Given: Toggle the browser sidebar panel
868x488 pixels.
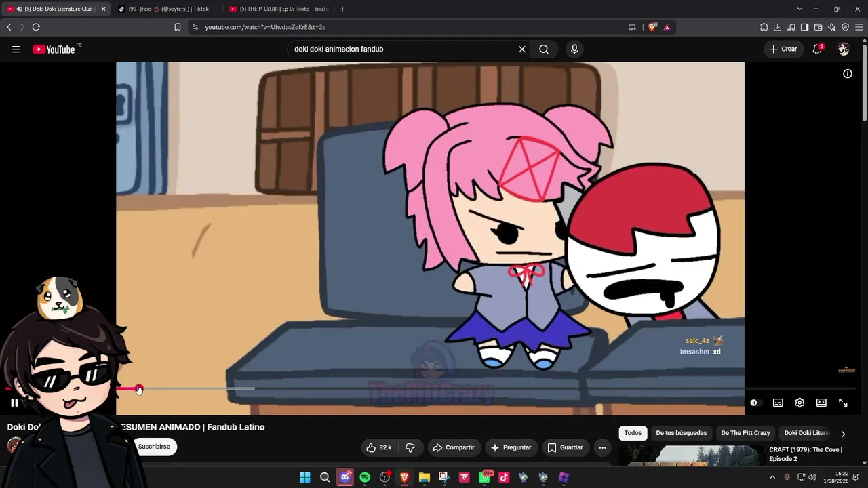Looking at the screenshot, I should tap(805, 27).
